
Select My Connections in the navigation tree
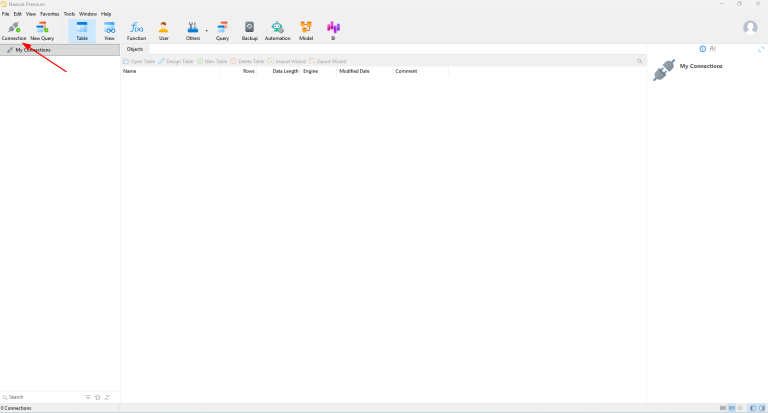point(32,49)
